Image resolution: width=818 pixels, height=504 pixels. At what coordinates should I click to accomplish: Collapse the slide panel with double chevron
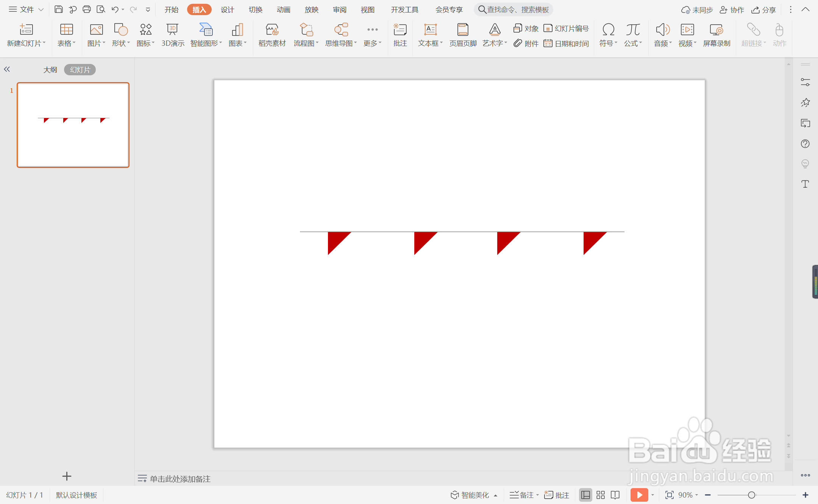tap(7, 69)
